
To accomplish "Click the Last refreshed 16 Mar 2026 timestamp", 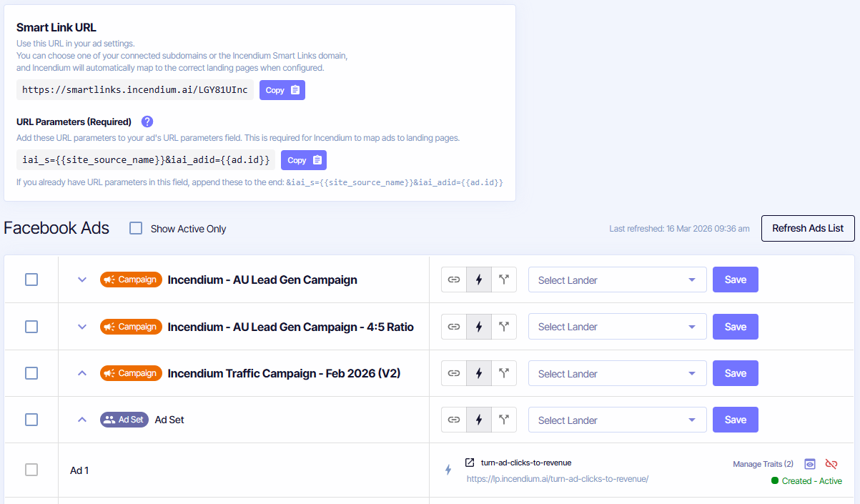I will 679,229.
